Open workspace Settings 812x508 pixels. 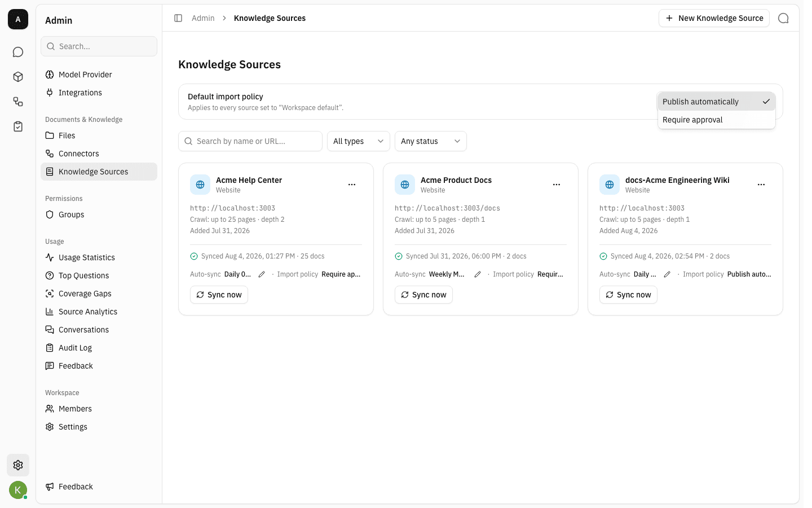(x=99, y=427)
